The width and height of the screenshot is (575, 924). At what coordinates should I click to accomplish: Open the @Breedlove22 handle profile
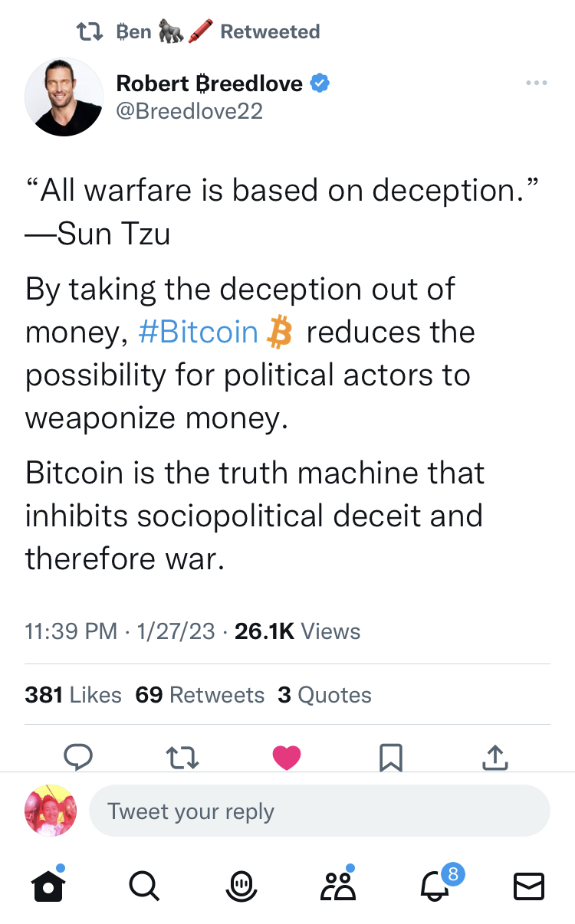(189, 111)
